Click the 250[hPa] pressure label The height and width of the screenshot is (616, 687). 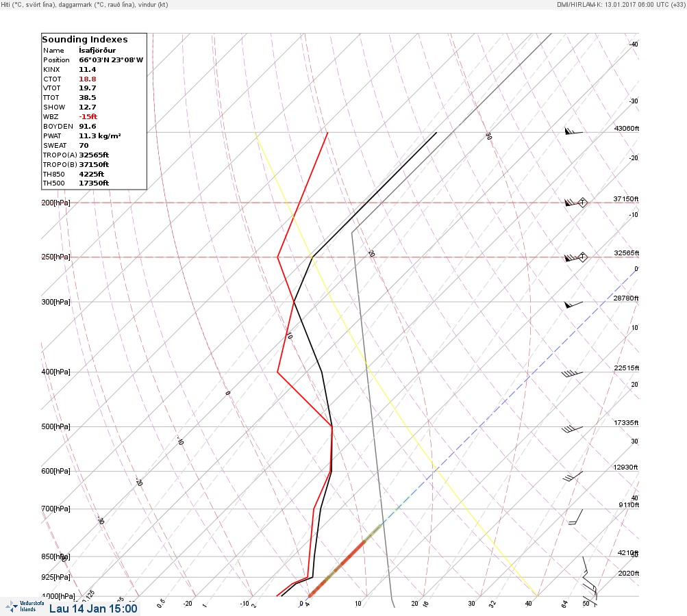tap(55, 257)
